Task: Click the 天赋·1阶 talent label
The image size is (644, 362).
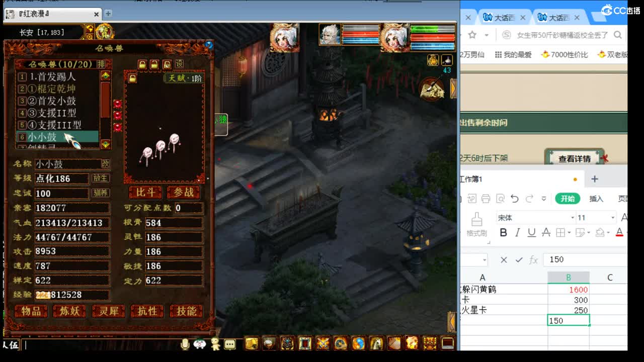Action: (184, 79)
